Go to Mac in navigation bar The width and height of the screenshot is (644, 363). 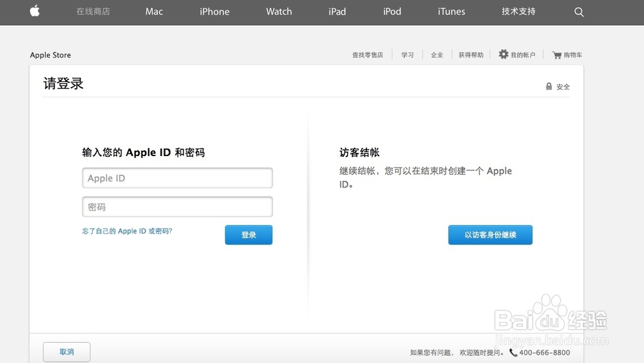pos(154,12)
